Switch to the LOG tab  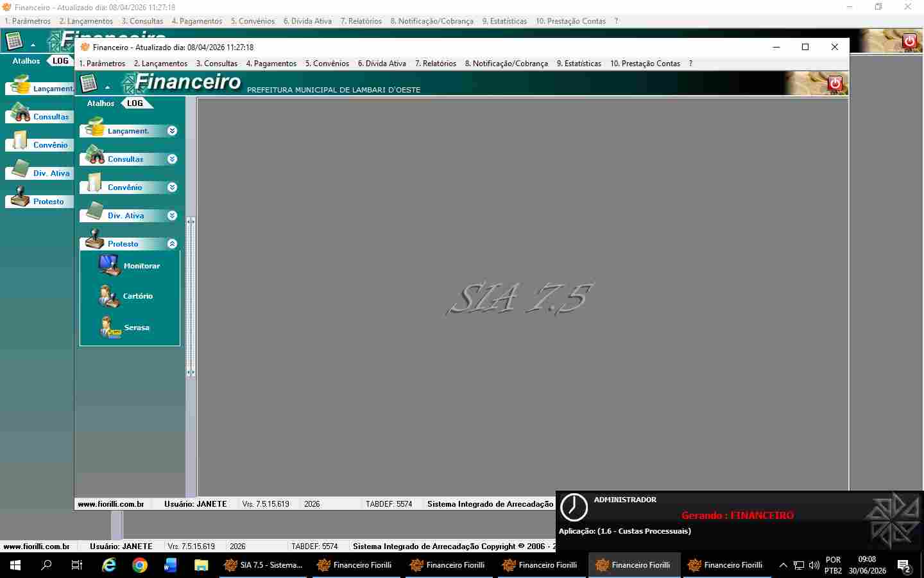pos(135,103)
